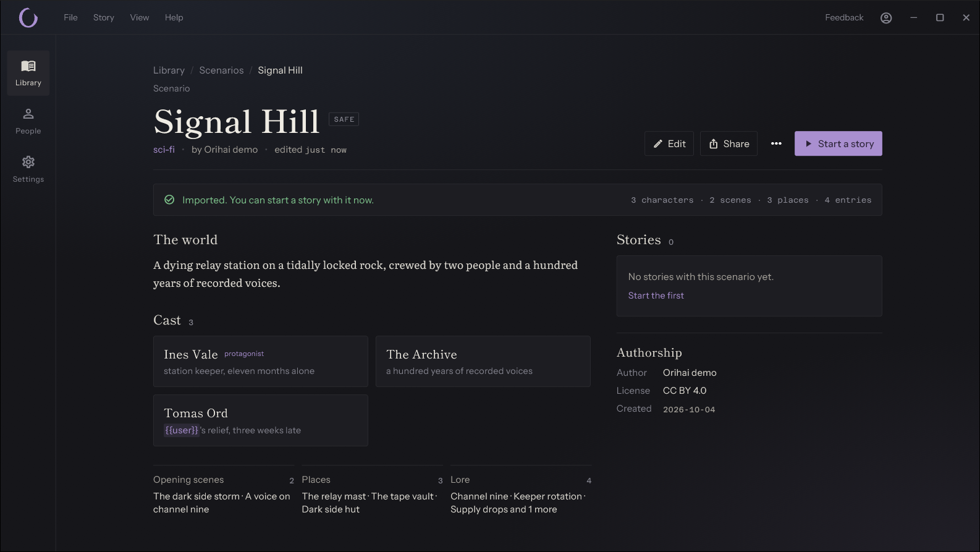The width and height of the screenshot is (980, 552).
Task: Open The Archive character card
Action: point(483,361)
